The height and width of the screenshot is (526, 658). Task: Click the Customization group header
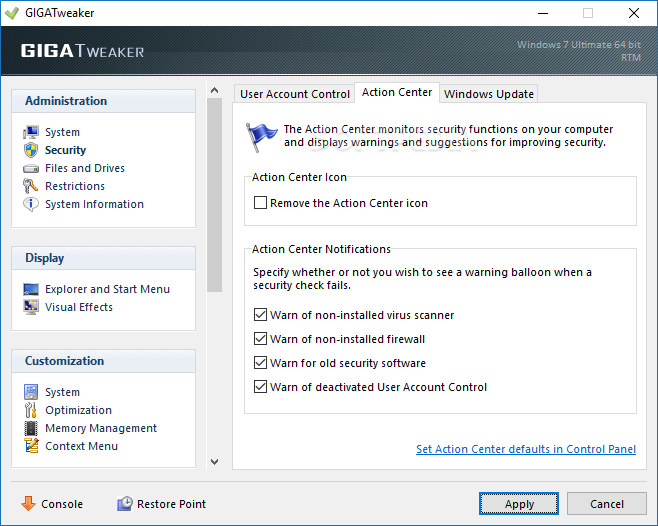pos(103,361)
